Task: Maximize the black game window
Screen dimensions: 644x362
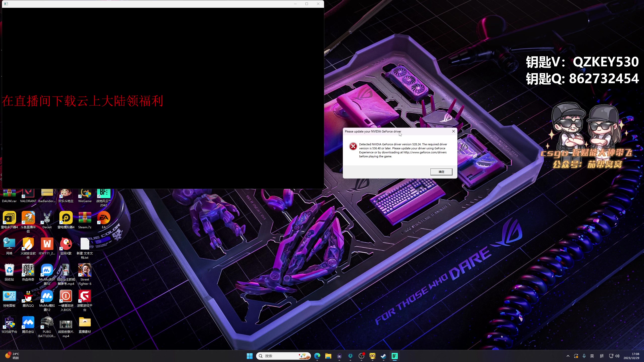Action: pyautogui.click(x=307, y=4)
